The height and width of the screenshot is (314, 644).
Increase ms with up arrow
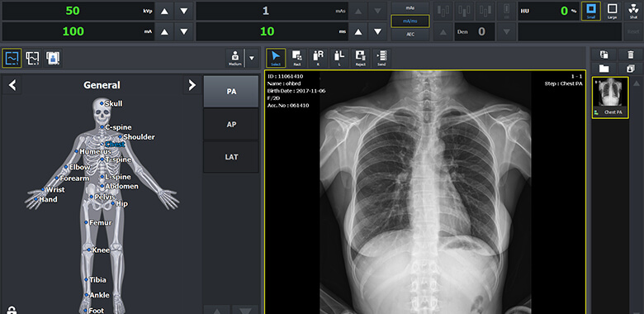358,31
